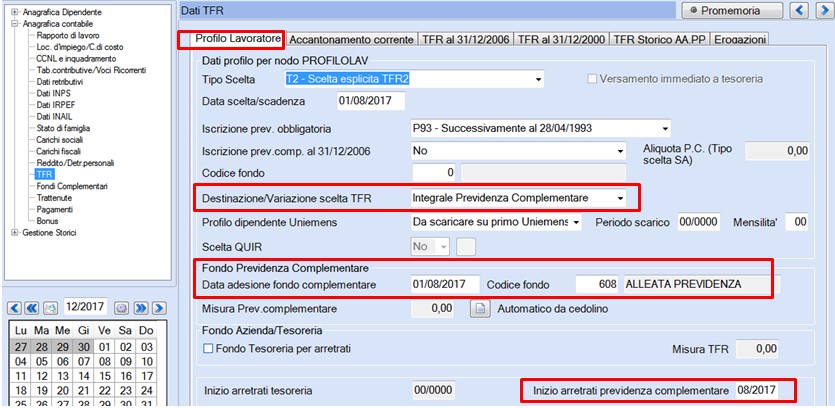Viewport: 835px width, 408px height.
Task: Select Bonus tree item
Action: (47, 221)
